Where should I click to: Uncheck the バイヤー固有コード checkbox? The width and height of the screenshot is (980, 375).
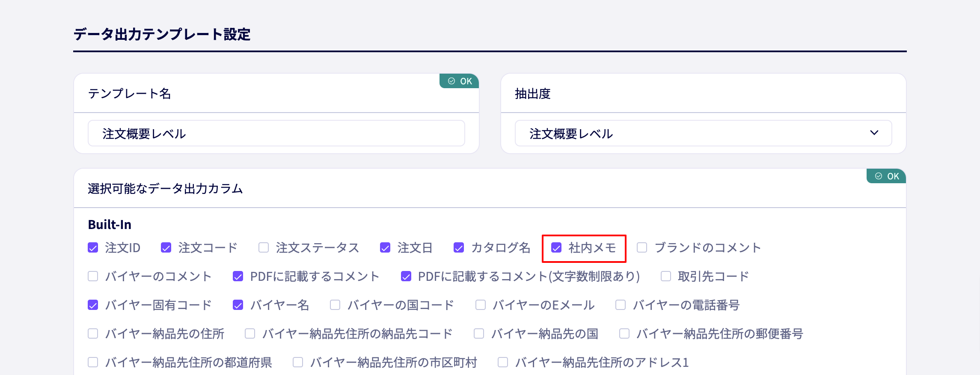(x=93, y=305)
